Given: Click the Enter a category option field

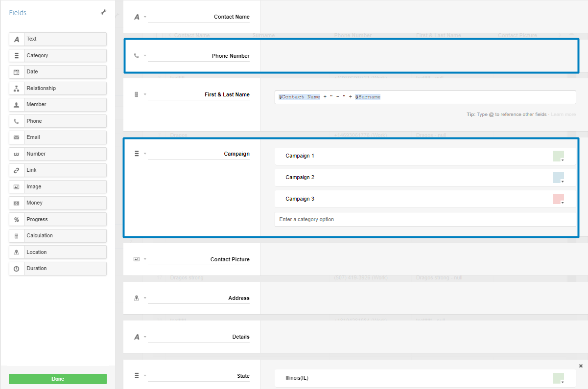Looking at the screenshot, I should (x=425, y=219).
